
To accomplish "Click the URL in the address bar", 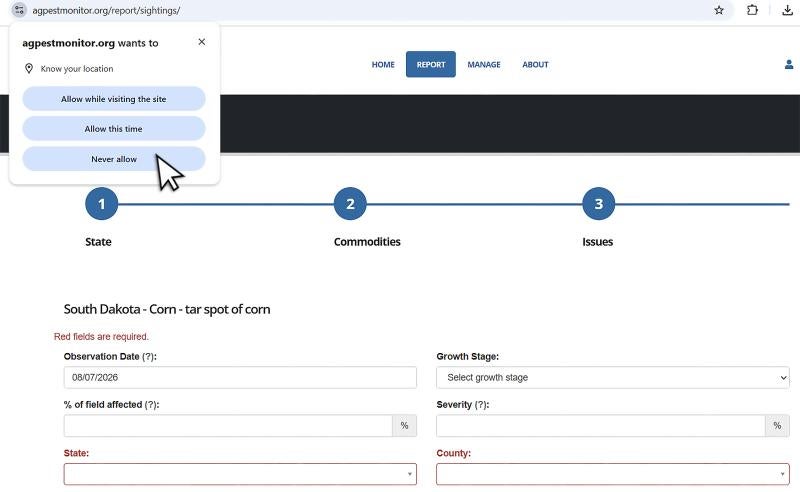I will [x=106, y=10].
